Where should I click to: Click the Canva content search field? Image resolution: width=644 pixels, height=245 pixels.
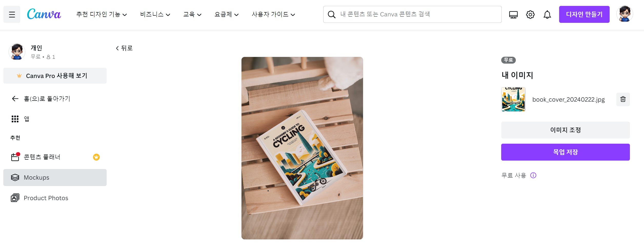coord(412,14)
